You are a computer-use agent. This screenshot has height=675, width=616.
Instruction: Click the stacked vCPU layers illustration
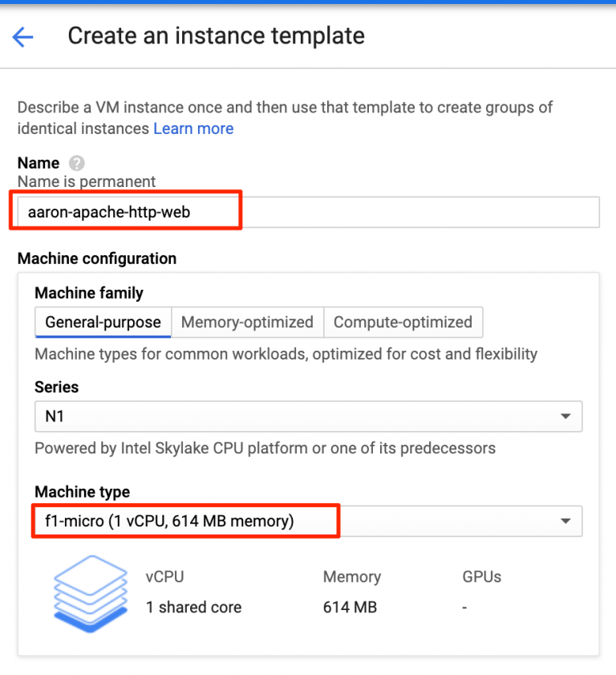click(90, 593)
